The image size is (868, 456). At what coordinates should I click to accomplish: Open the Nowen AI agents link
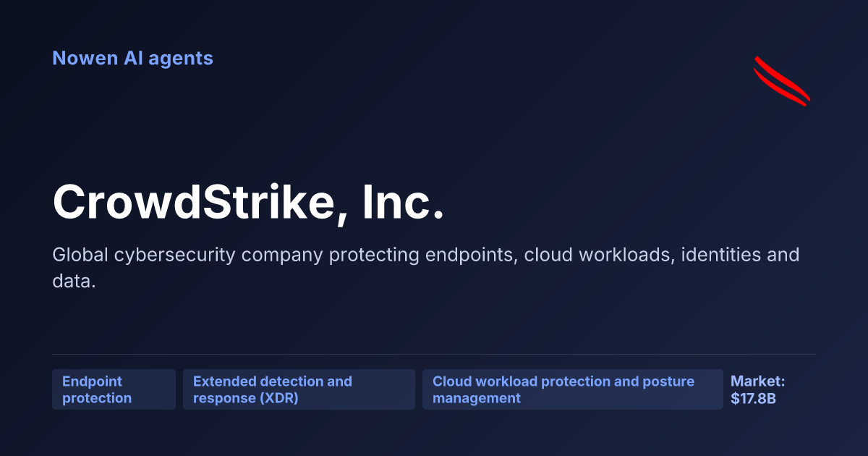132,58
